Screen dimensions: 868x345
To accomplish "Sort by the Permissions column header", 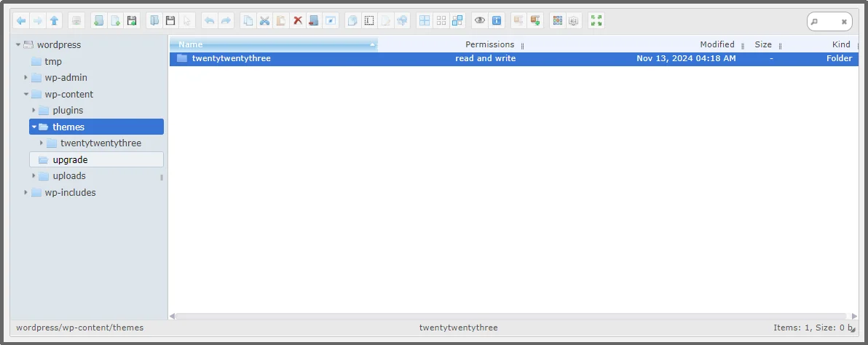I will [x=489, y=44].
